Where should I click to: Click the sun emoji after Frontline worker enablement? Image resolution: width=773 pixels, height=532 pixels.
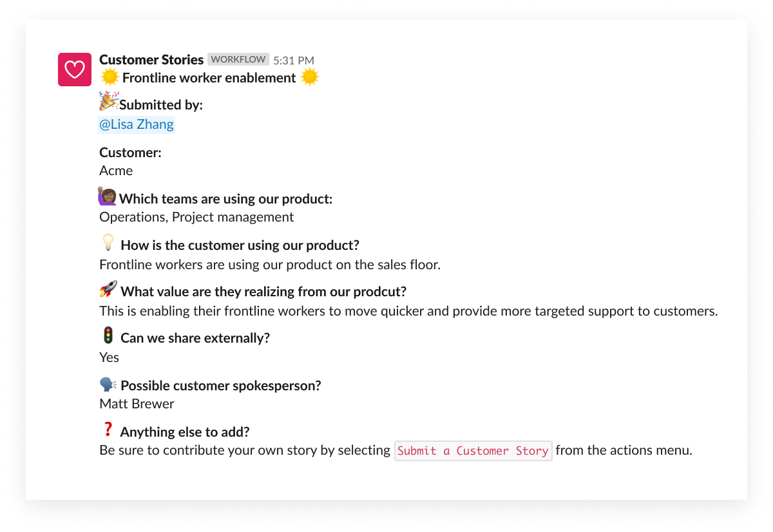click(x=310, y=78)
